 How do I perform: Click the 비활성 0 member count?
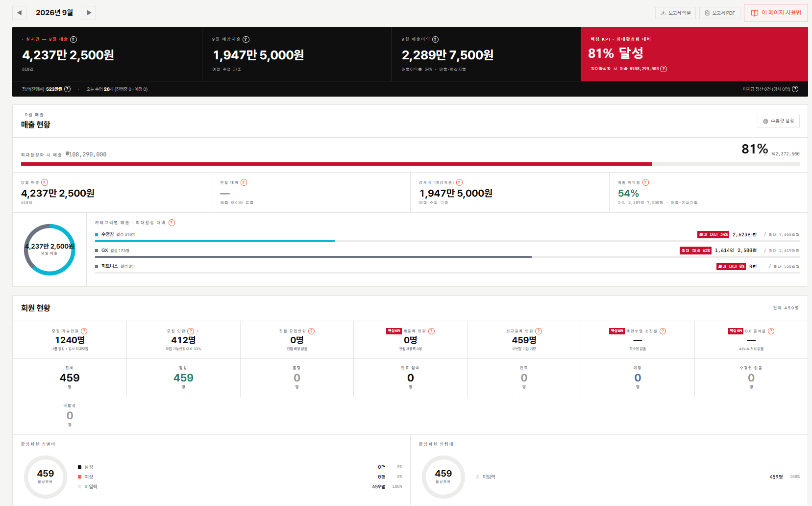coord(70,415)
